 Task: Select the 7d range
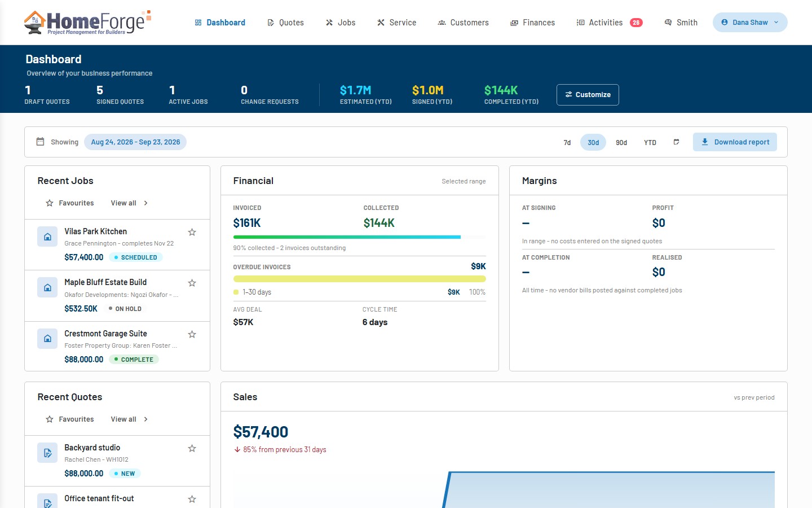pos(567,142)
